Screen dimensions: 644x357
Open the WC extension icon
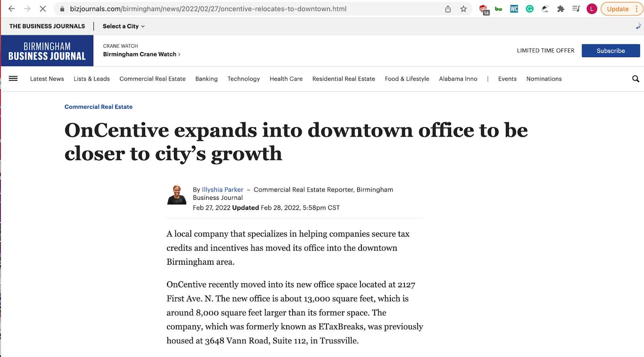[514, 9]
